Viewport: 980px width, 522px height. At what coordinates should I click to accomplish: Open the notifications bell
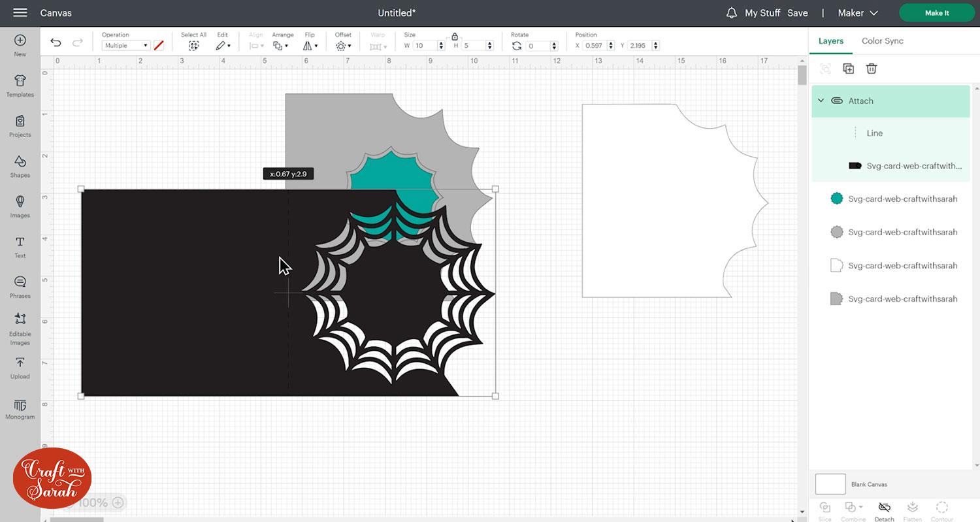pyautogui.click(x=732, y=13)
